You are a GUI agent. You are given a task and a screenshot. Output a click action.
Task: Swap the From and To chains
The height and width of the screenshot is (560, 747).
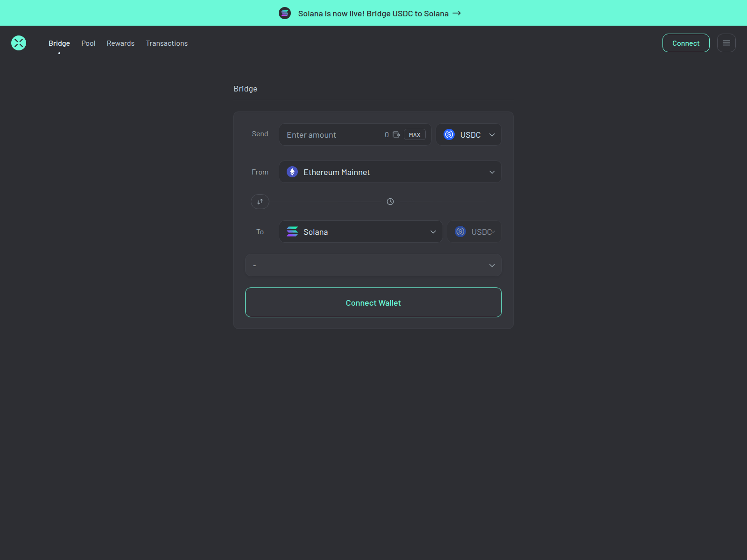pyautogui.click(x=260, y=202)
